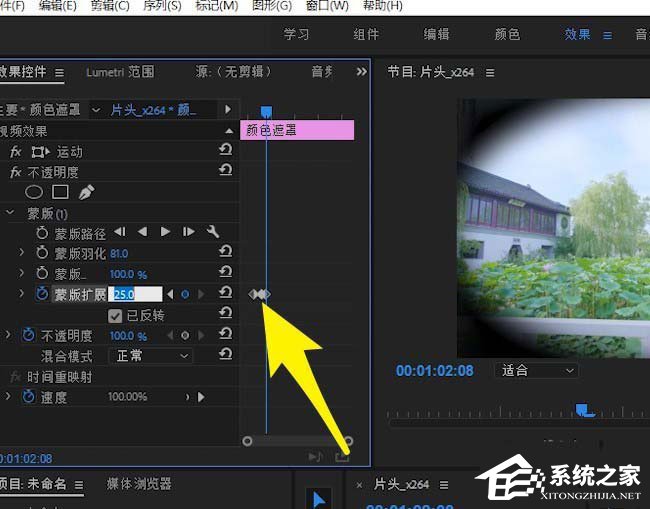650x509 pixels.
Task: Open 片头_x264 timeline panel menu
Action: pyautogui.click(x=444, y=485)
